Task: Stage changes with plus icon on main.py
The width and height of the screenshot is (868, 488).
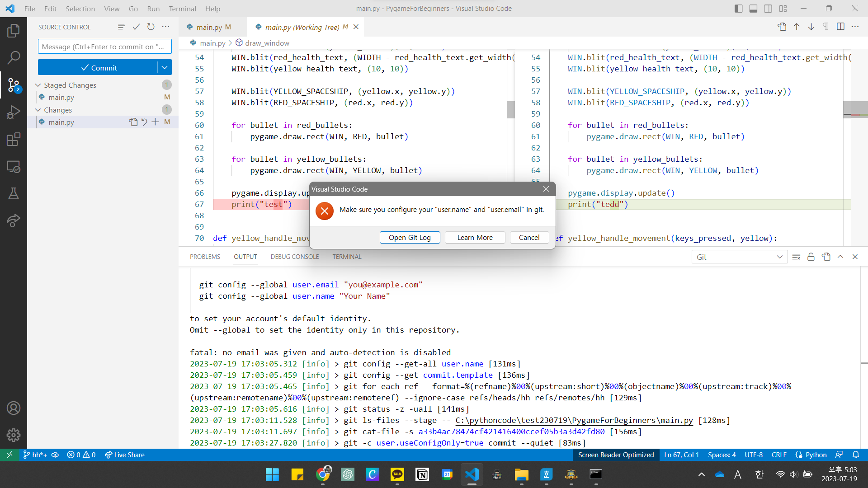Action: [155, 122]
